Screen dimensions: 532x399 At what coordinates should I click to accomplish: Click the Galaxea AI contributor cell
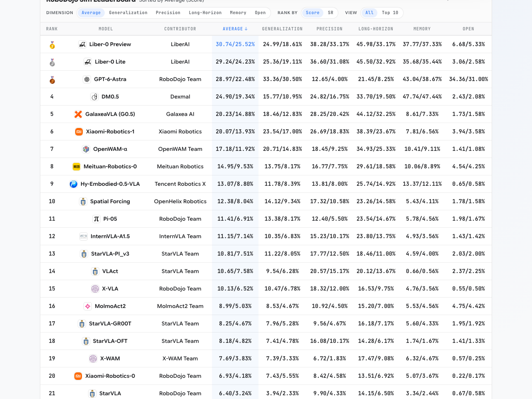pos(180,114)
